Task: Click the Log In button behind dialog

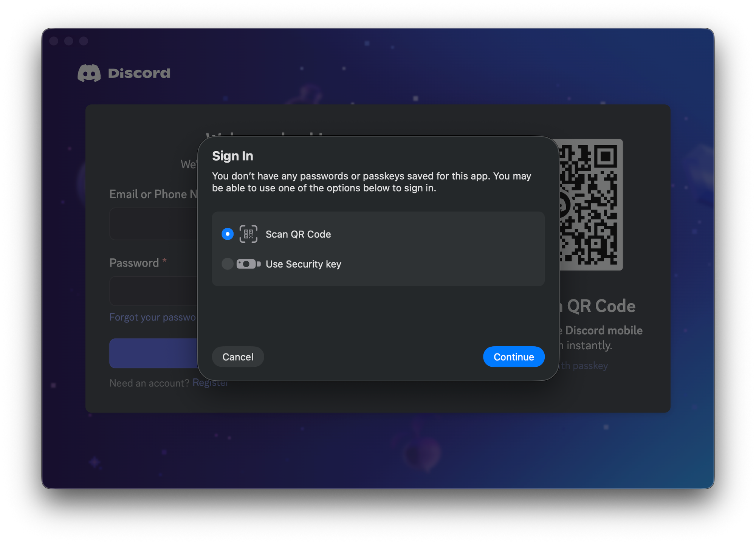Action: [x=153, y=353]
